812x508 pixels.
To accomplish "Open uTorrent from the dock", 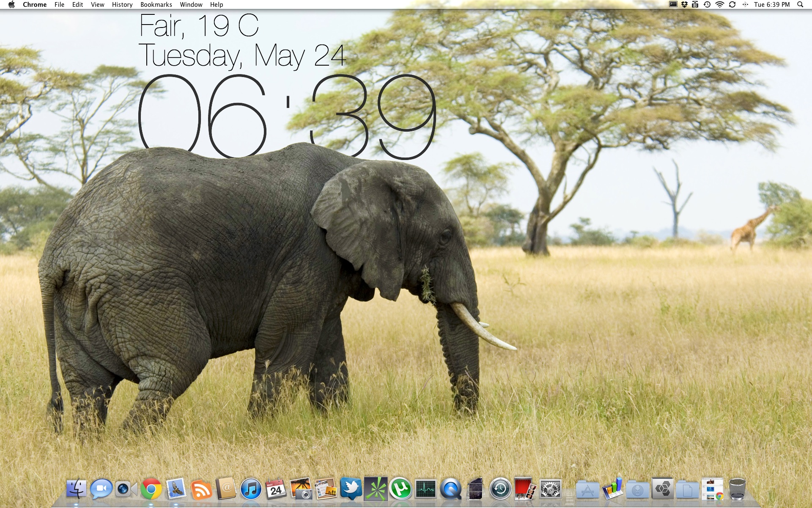I will click(401, 489).
